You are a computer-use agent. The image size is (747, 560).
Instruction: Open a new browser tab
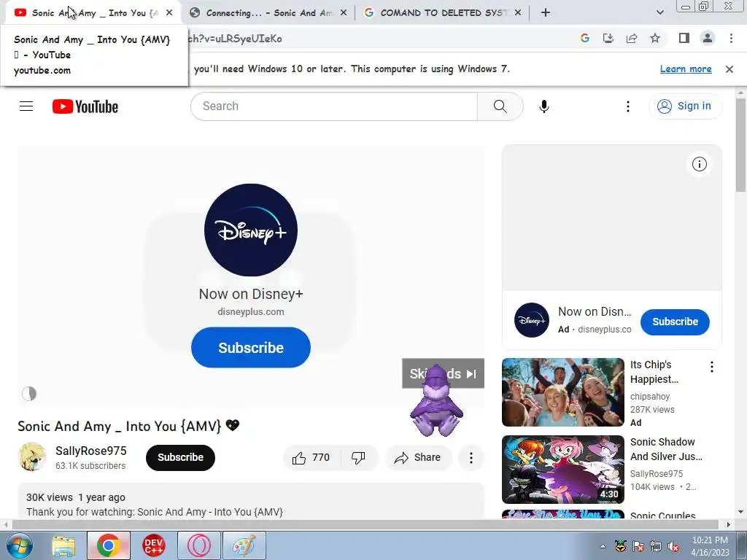click(546, 13)
